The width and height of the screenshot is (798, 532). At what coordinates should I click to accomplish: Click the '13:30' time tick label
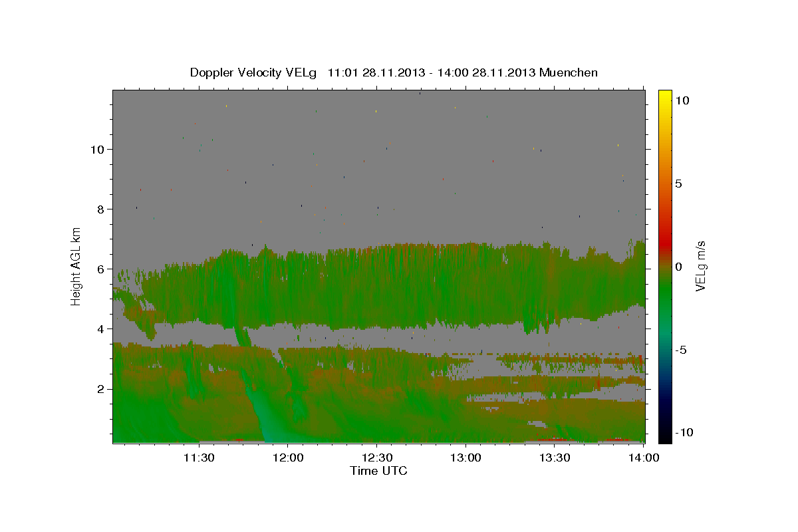555,458
